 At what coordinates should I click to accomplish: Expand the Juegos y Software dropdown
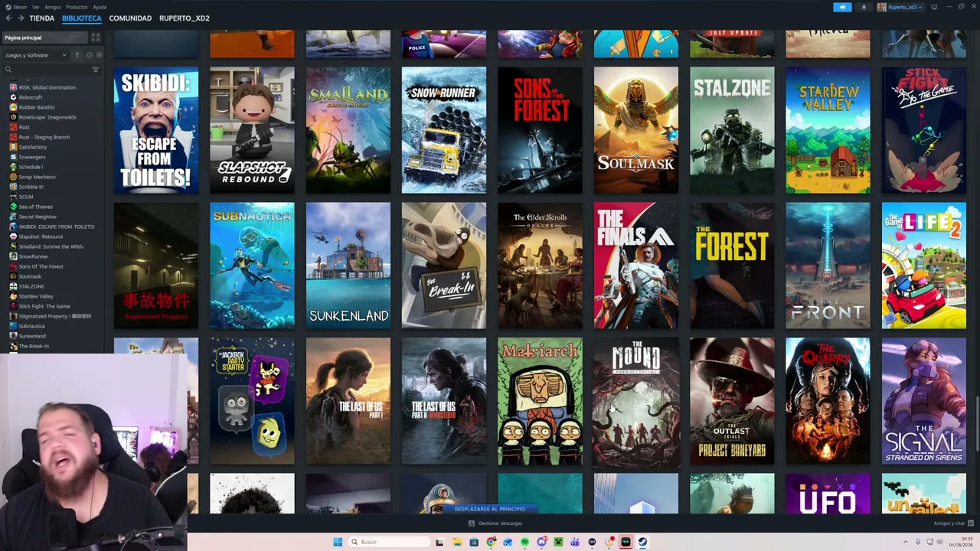pyautogui.click(x=37, y=55)
